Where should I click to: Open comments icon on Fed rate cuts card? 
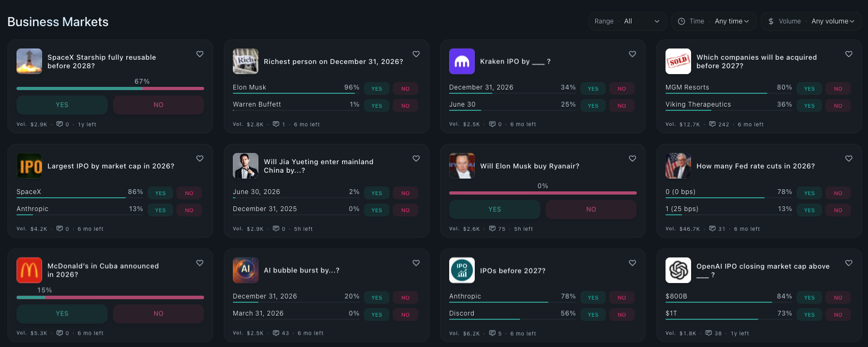point(712,229)
